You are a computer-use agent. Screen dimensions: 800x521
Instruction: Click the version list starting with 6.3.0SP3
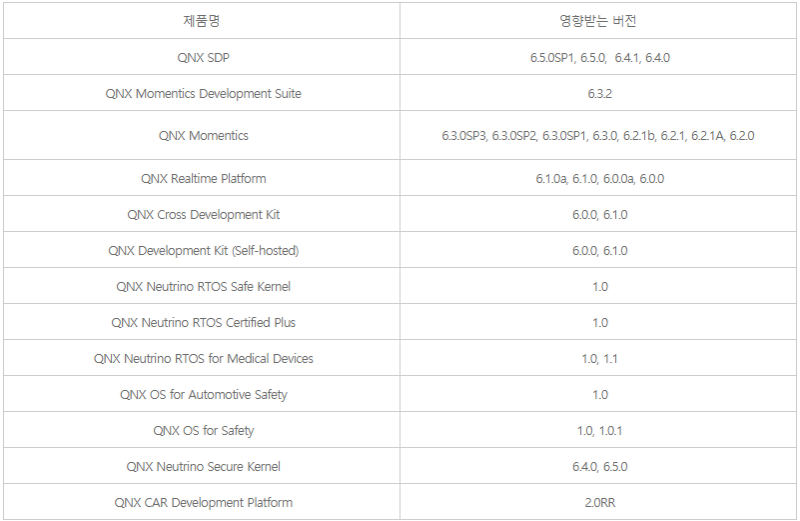(598, 135)
